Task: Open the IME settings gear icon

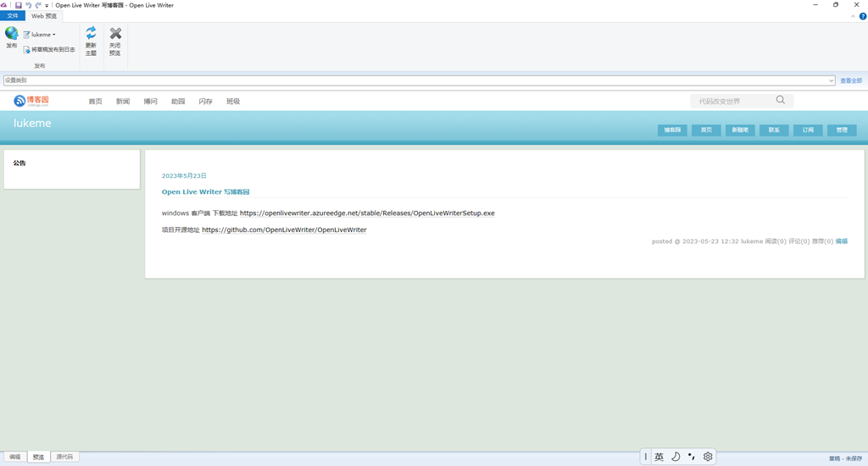Action: (x=708, y=457)
